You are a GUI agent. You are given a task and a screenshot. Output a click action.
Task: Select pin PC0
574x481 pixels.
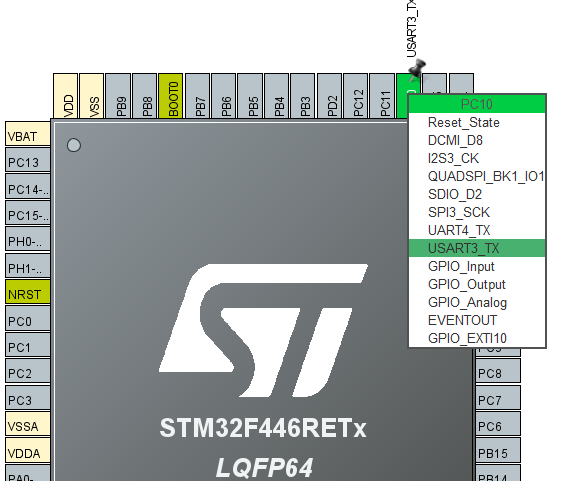pyautogui.click(x=28, y=318)
